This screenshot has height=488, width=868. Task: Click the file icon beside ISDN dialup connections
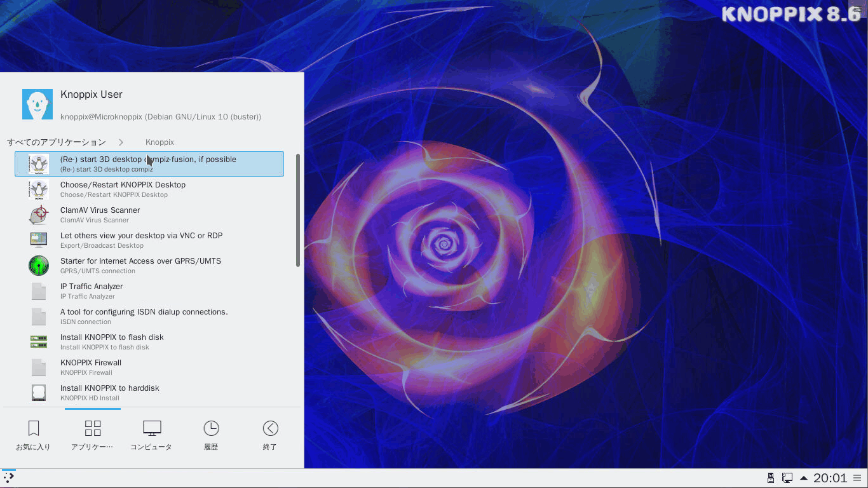[39, 316]
